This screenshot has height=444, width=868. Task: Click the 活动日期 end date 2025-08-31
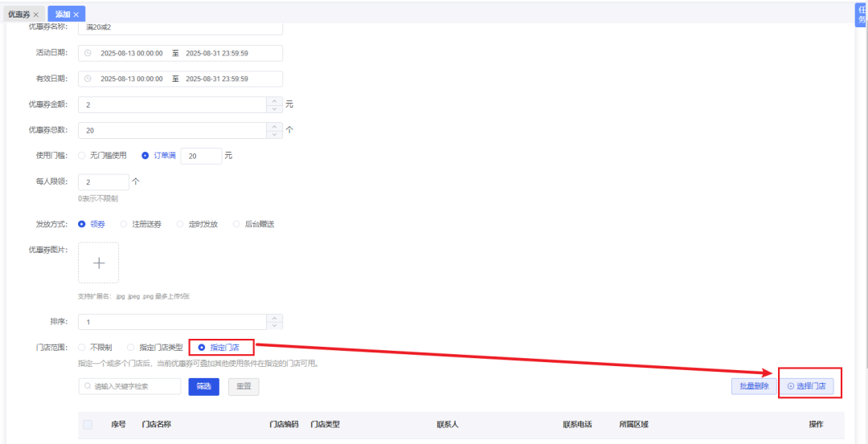point(217,53)
